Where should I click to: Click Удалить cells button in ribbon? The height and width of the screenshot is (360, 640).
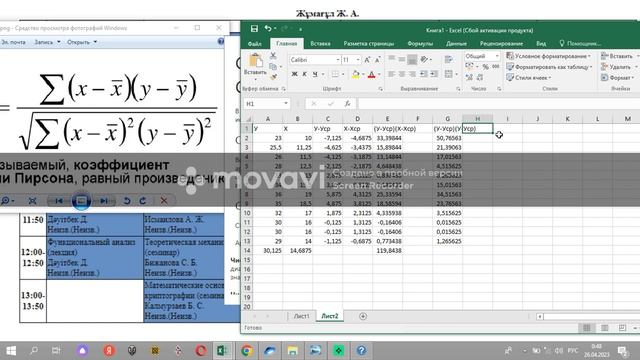pyautogui.click(x=620, y=67)
